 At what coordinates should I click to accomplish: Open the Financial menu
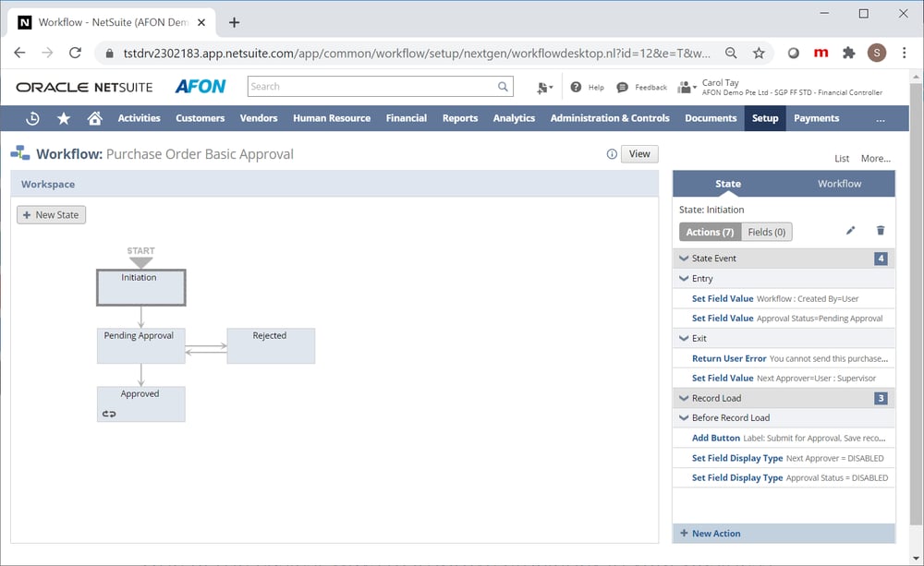(x=406, y=118)
